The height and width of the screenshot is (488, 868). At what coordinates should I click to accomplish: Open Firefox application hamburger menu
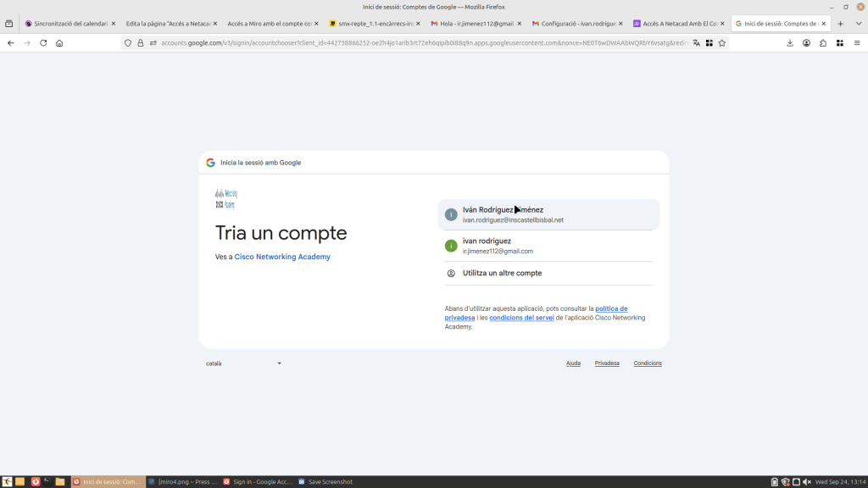point(857,42)
